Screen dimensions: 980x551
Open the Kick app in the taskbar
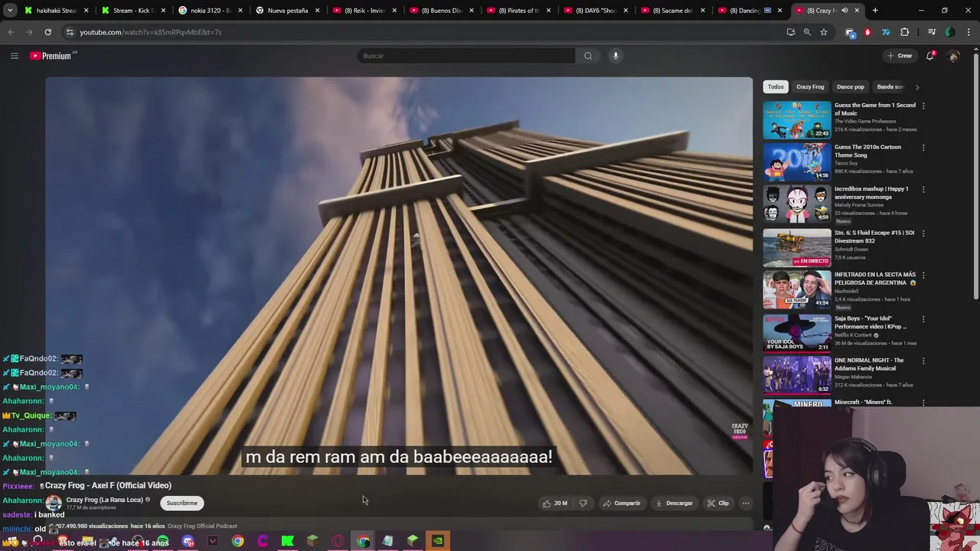(x=288, y=542)
